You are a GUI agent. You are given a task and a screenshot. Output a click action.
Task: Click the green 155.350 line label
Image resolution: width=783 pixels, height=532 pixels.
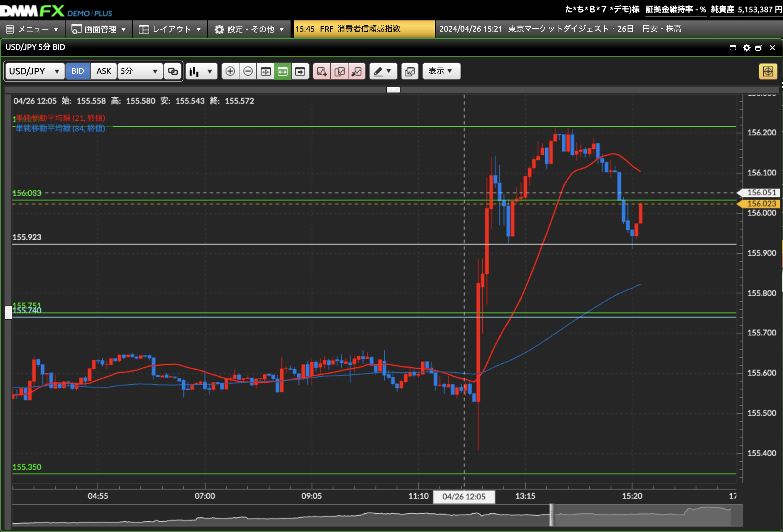click(27, 467)
